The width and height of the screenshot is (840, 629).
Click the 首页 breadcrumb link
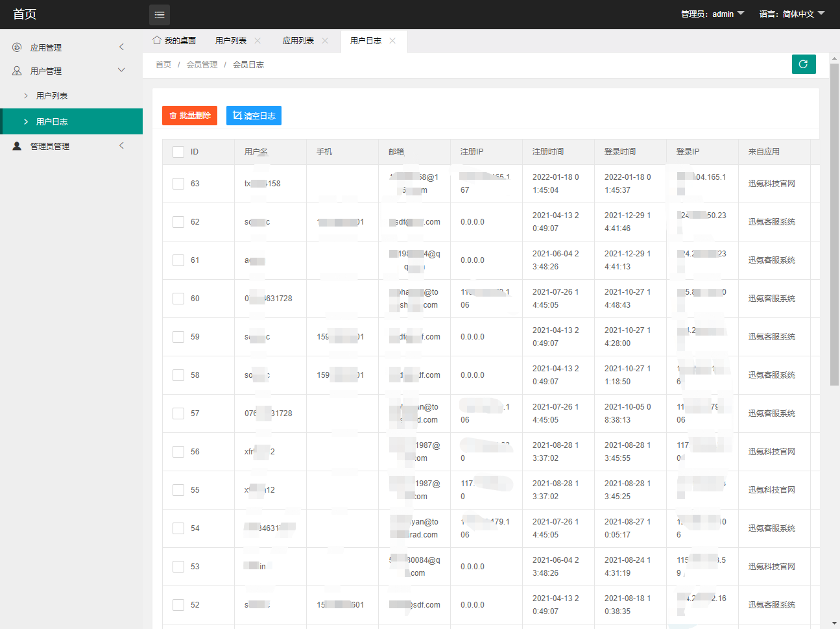pos(163,64)
